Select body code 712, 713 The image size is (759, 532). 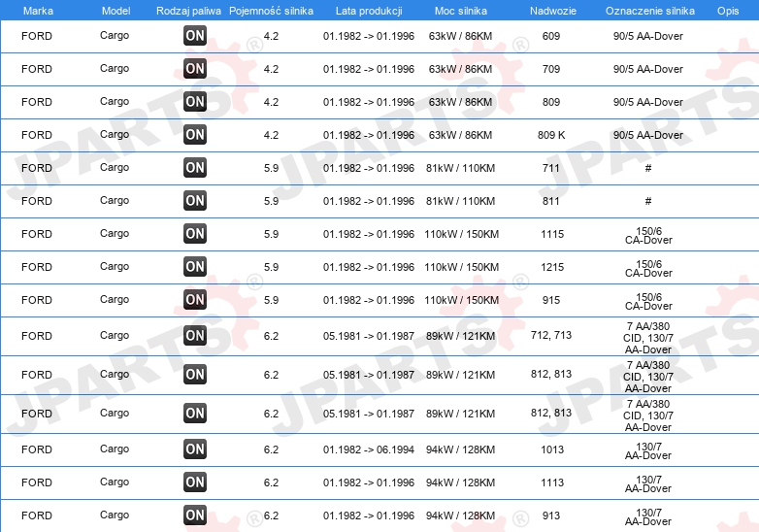551,335
